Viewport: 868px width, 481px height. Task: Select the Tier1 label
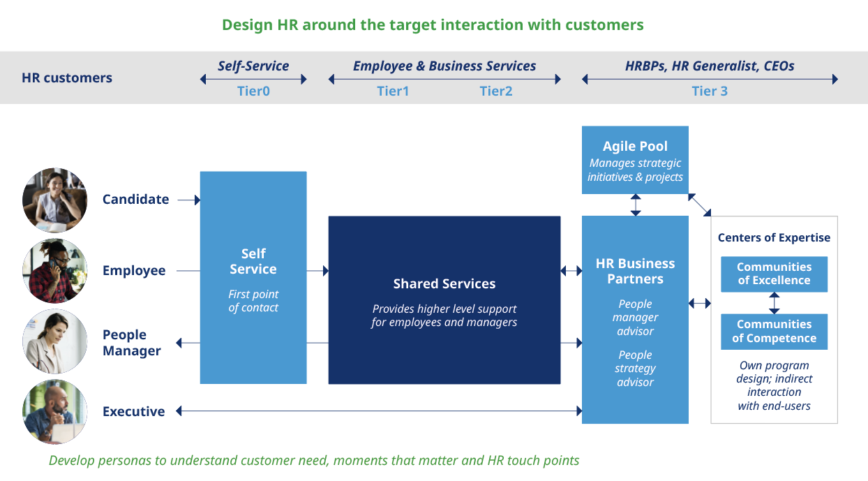tap(393, 91)
